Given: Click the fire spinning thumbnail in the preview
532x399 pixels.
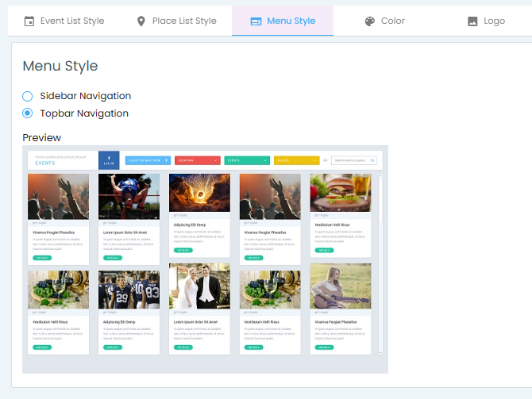Looking at the screenshot, I should coord(199,193).
